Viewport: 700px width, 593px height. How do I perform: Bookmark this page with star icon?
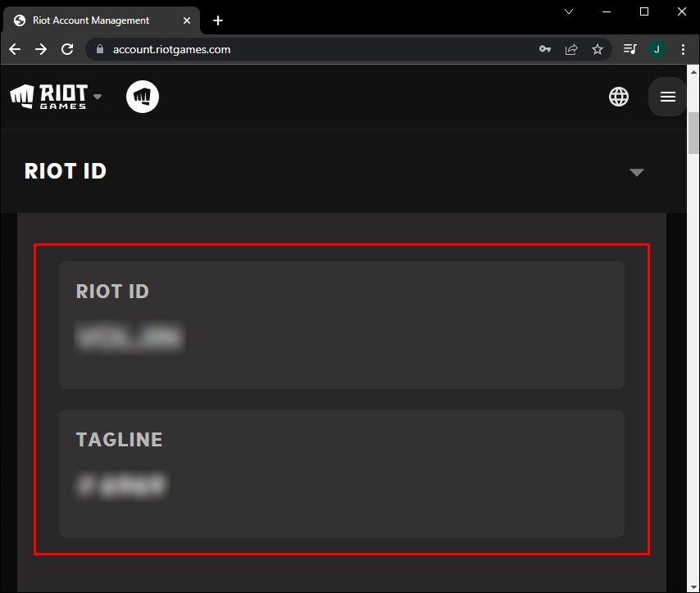[x=598, y=49]
